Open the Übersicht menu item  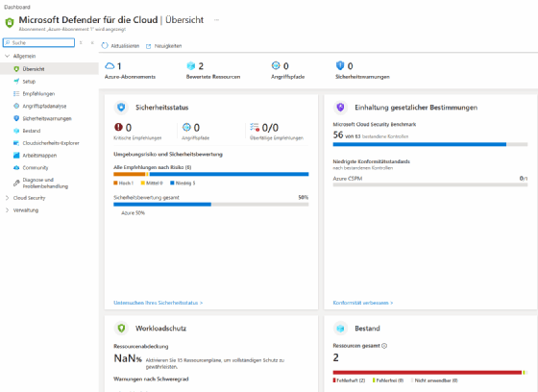click(49, 69)
